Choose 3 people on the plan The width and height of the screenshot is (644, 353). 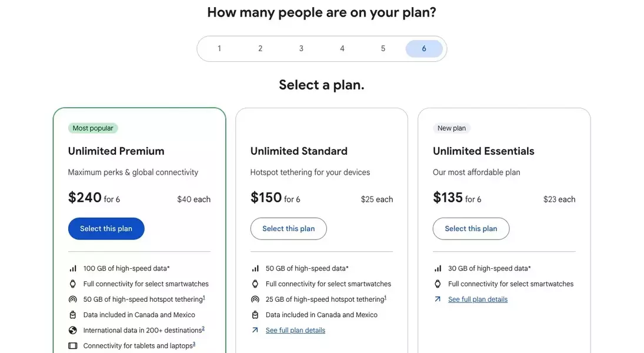point(301,48)
